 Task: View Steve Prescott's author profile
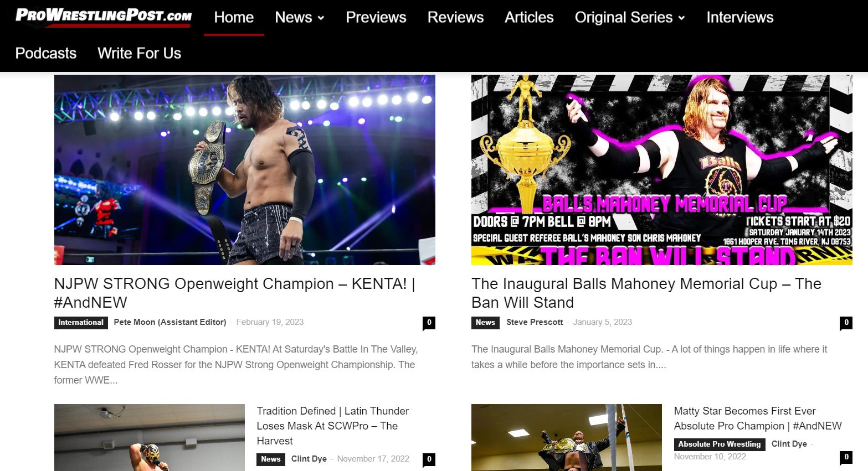click(x=535, y=322)
